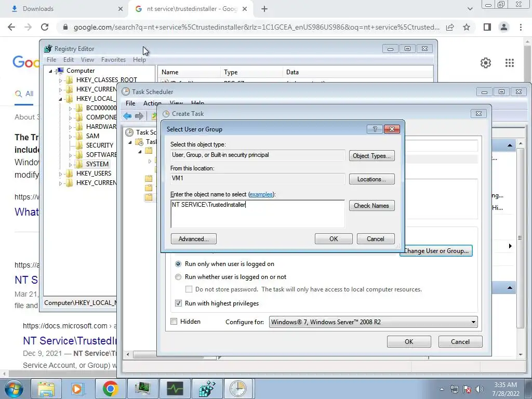The width and height of the screenshot is (532, 399).
Task: Open the Object Types dialog
Action: point(371,156)
